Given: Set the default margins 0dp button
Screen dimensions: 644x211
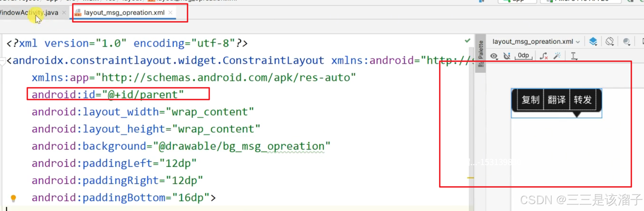Looking at the screenshot, I should pos(523,56).
